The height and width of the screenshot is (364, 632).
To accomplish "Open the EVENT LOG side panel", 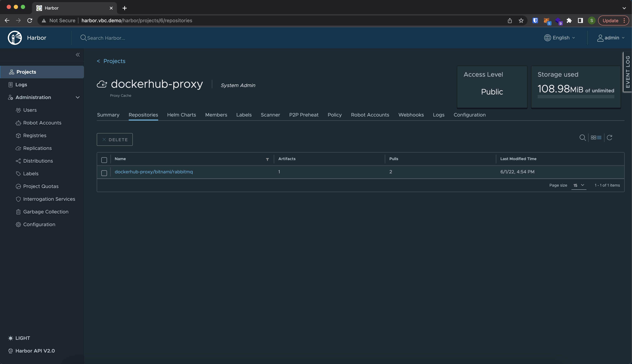I will tap(628, 72).
